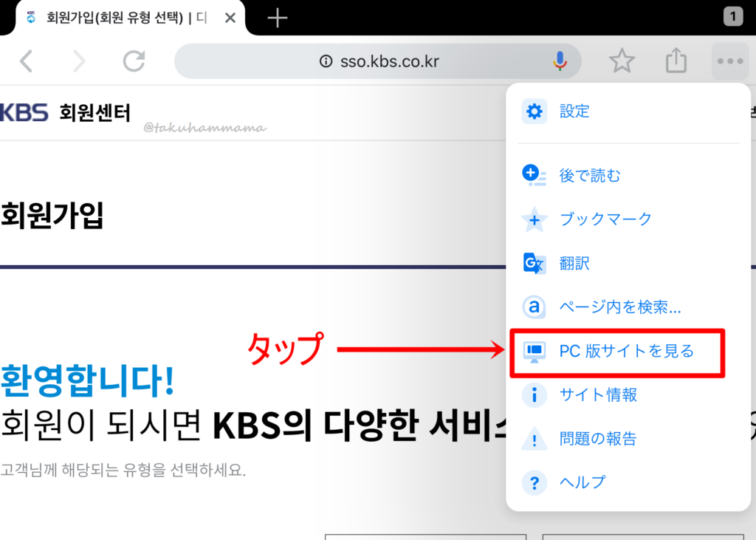The width and height of the screenshot is (756, 540).
Task: Click the find-in-page icon
Action: [x=535, y=307]
